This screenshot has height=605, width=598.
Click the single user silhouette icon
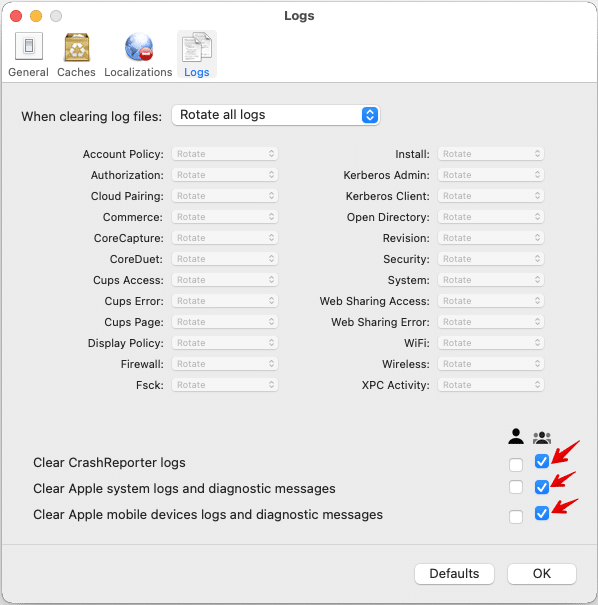[x=516, y=436]
